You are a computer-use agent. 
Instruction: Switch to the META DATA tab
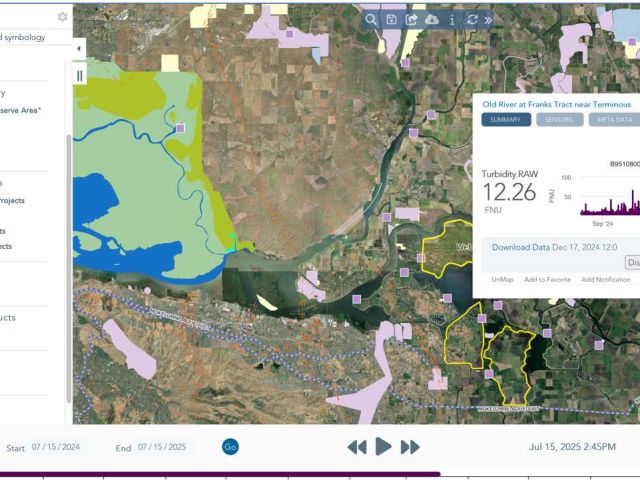[x=614, y=120]
